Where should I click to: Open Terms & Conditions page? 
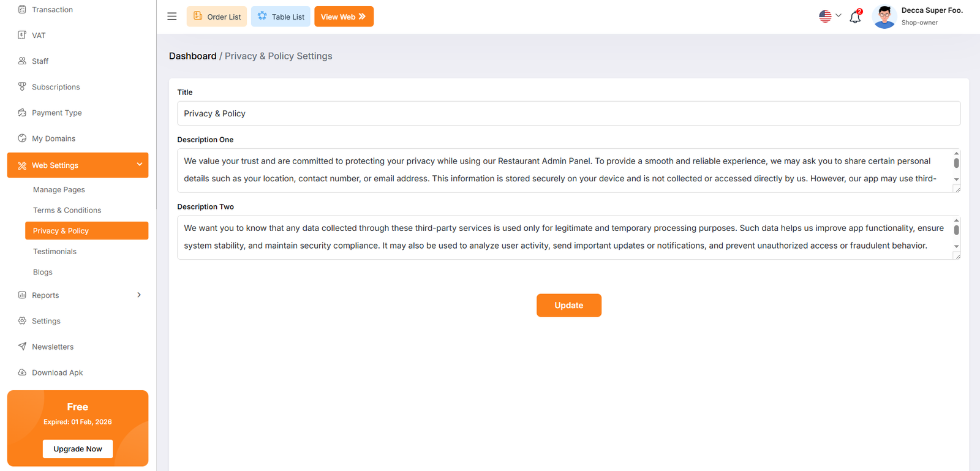(67, 210)
